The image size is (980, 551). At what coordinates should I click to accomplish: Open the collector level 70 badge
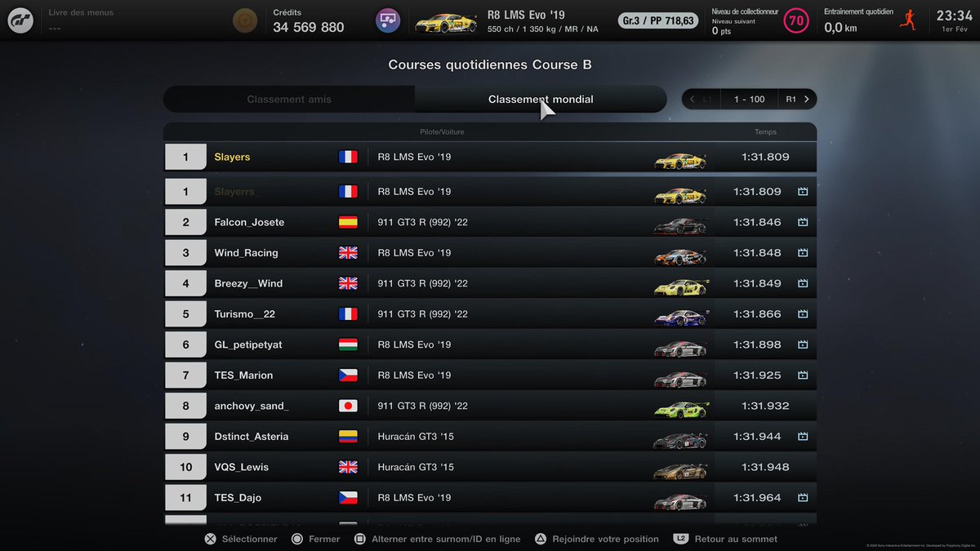click(795, 21)
